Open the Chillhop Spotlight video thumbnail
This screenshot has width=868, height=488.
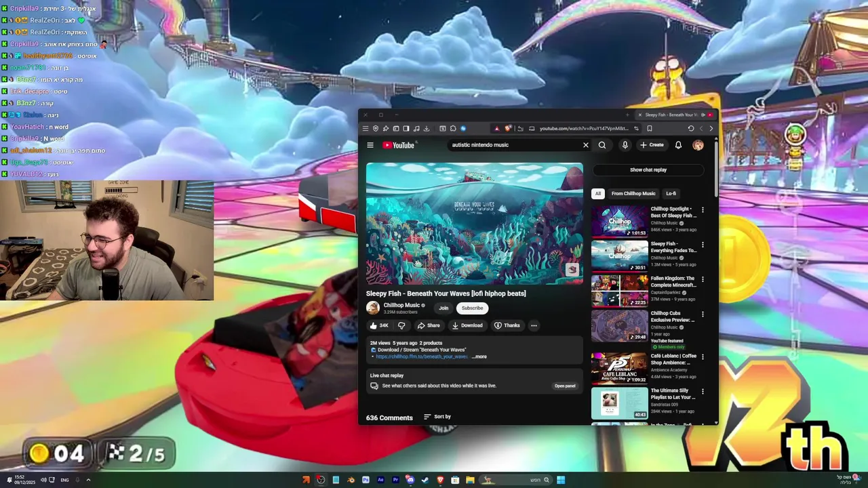click(x=620, y=222)
